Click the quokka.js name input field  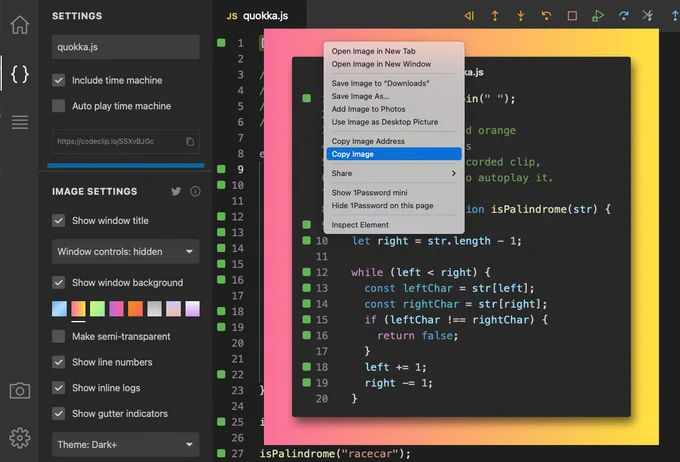[126, 47]
